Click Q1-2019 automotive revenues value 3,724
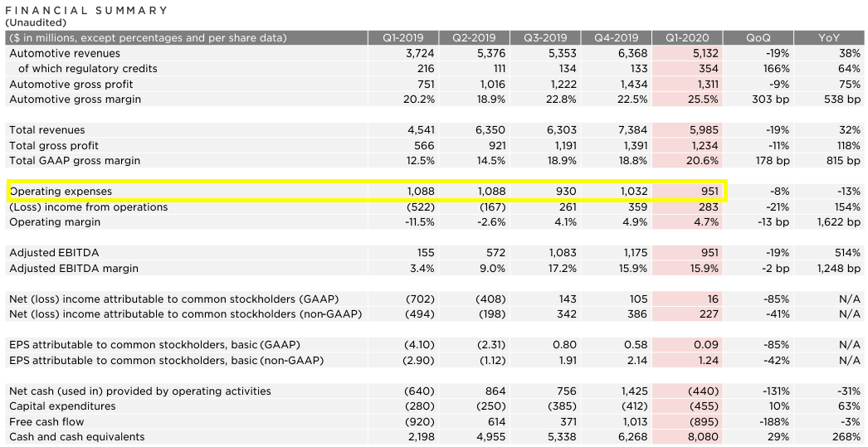868x447 pixels. tap(421, 54)
